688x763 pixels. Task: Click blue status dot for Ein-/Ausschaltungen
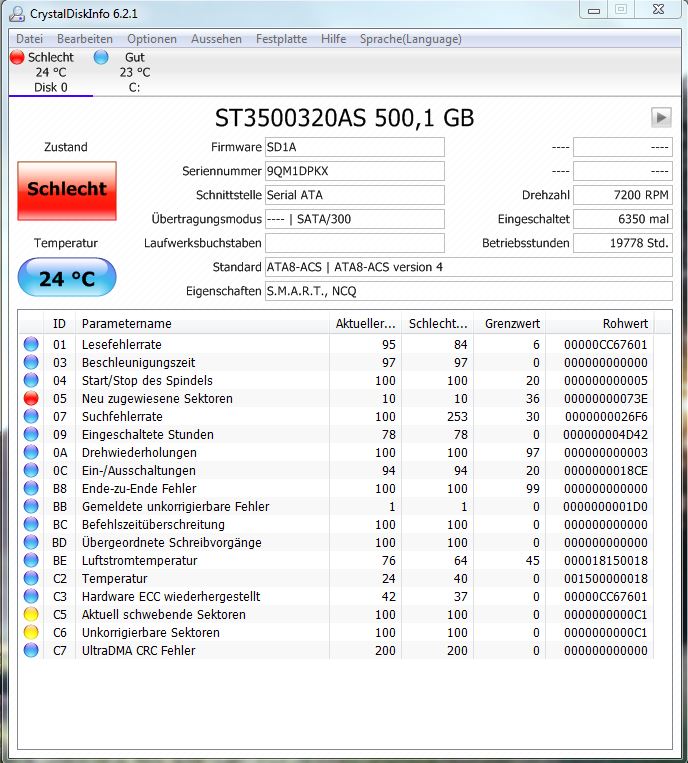[x=31, y=470]
